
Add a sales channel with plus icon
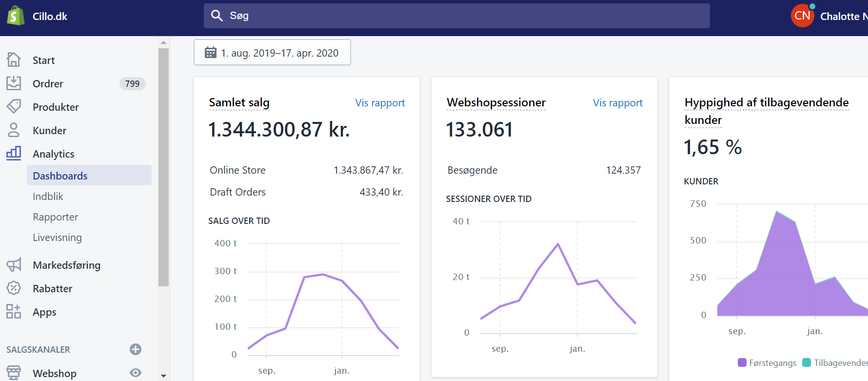(x=136, y=349)
